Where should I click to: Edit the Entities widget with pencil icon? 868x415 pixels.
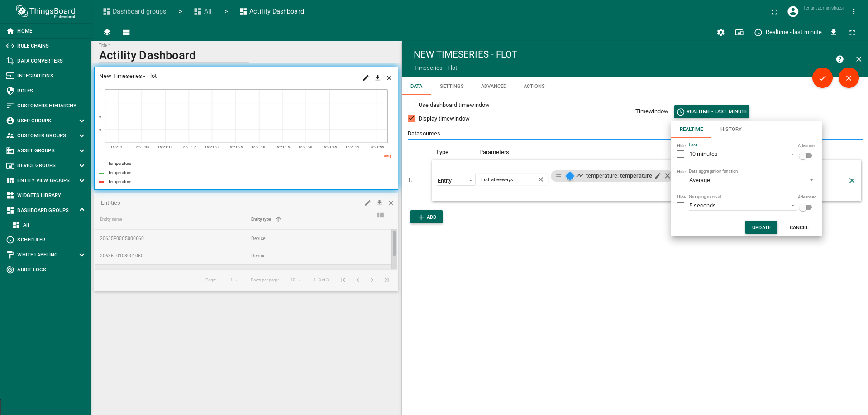367,203
